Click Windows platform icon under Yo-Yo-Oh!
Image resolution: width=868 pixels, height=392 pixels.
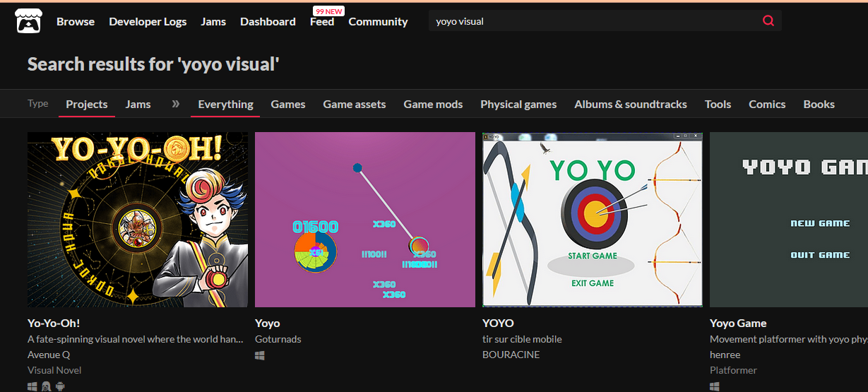32,386
